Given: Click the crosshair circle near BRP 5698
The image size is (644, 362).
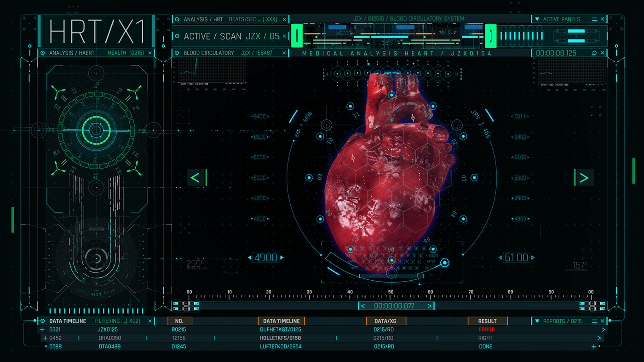Looking at the screenshot, I should [x=326, y=124].
